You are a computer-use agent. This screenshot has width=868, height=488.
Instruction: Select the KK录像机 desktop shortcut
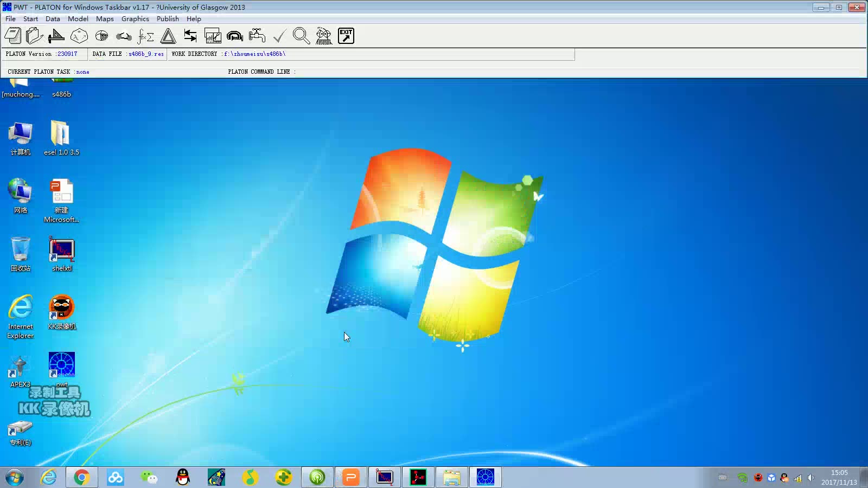[61, 312]
